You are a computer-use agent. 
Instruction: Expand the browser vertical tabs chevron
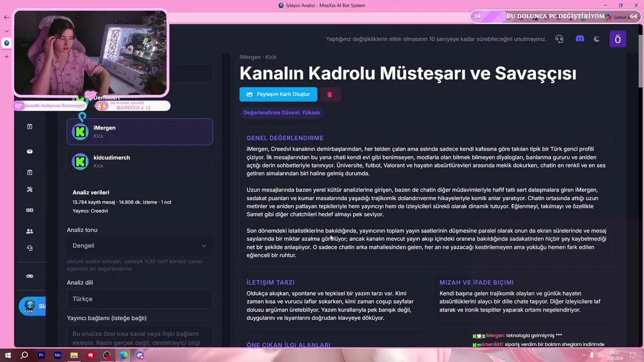[x=7, y=31]
